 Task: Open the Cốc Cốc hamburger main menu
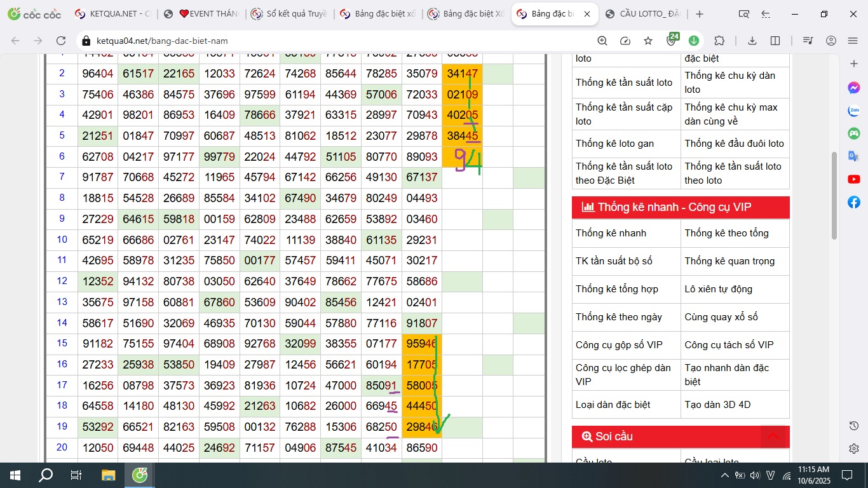pos(853,41)
